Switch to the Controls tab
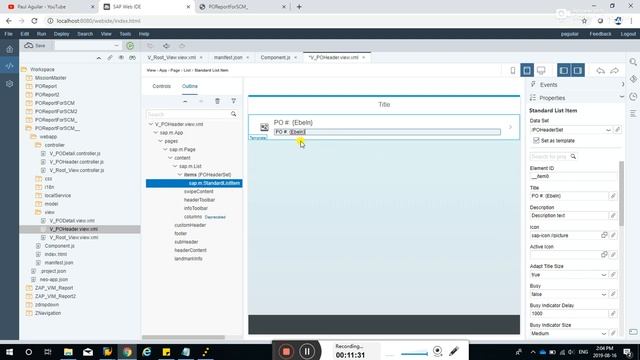 point(161,86)
